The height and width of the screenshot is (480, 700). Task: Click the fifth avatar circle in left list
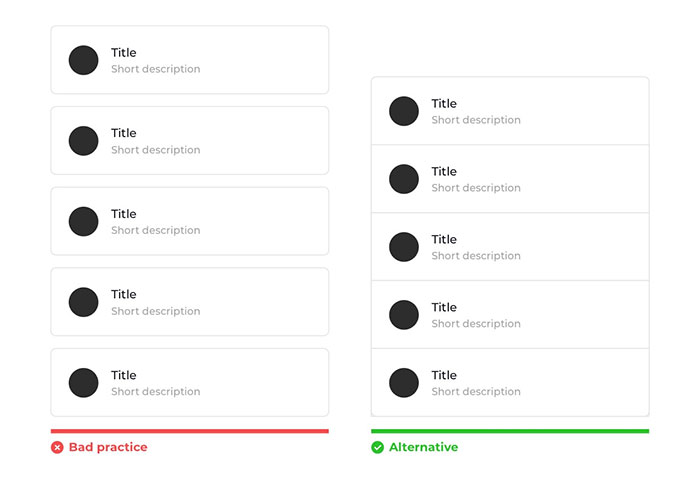click(83, 383)
